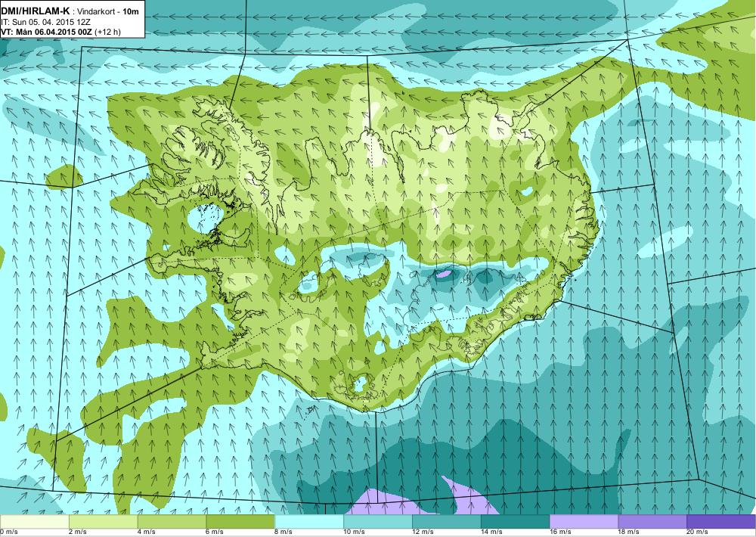This screenshot has height=537, width=756.
Task: Pick the light cyan 8–10 m/s legend swatch
Action: point(309,522)
